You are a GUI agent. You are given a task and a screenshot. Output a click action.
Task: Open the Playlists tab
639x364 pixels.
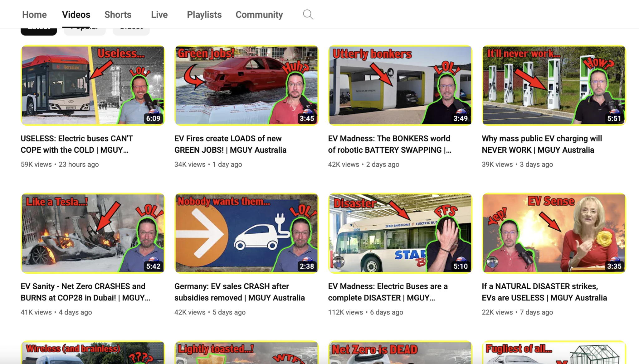tap(204, 14)
